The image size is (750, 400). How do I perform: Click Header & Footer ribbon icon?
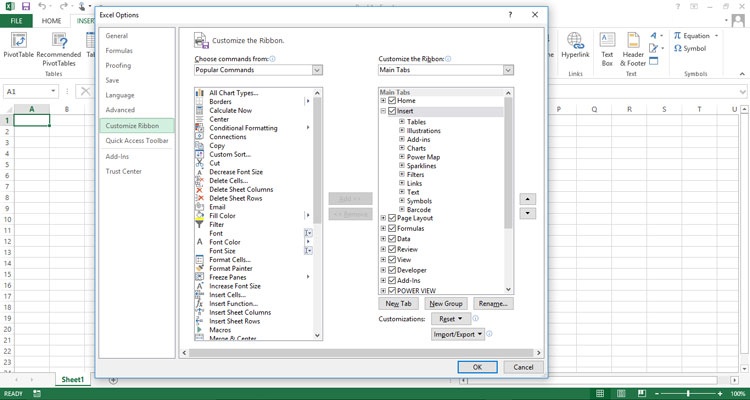(633, 40)
